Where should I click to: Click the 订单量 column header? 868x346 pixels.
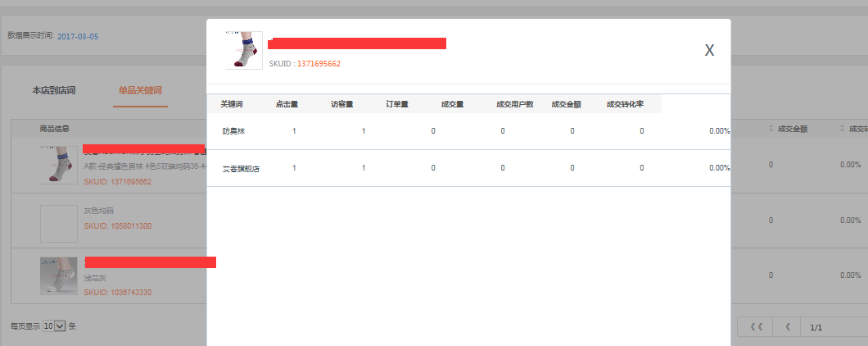click(x=397, y=104)
